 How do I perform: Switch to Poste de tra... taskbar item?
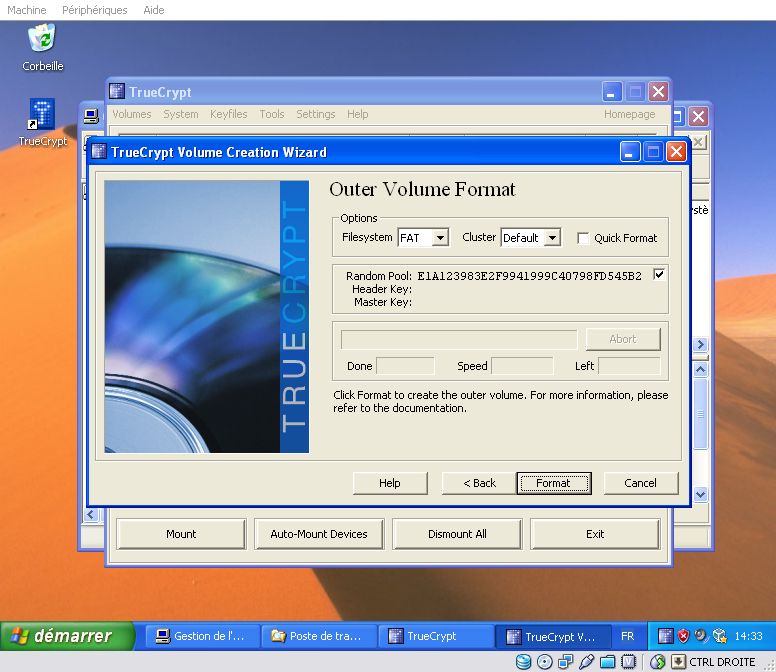point(319,636)
